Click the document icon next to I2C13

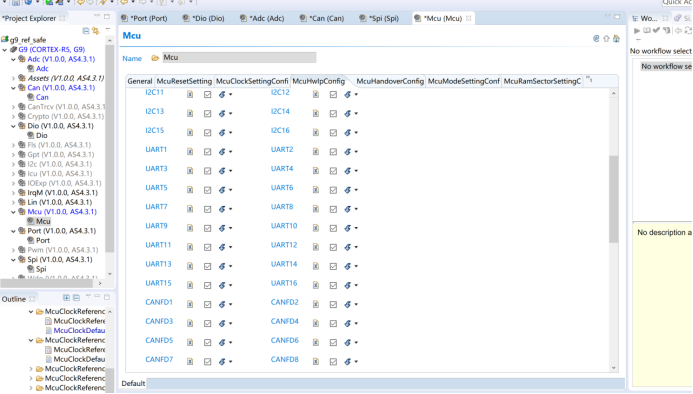190,114
